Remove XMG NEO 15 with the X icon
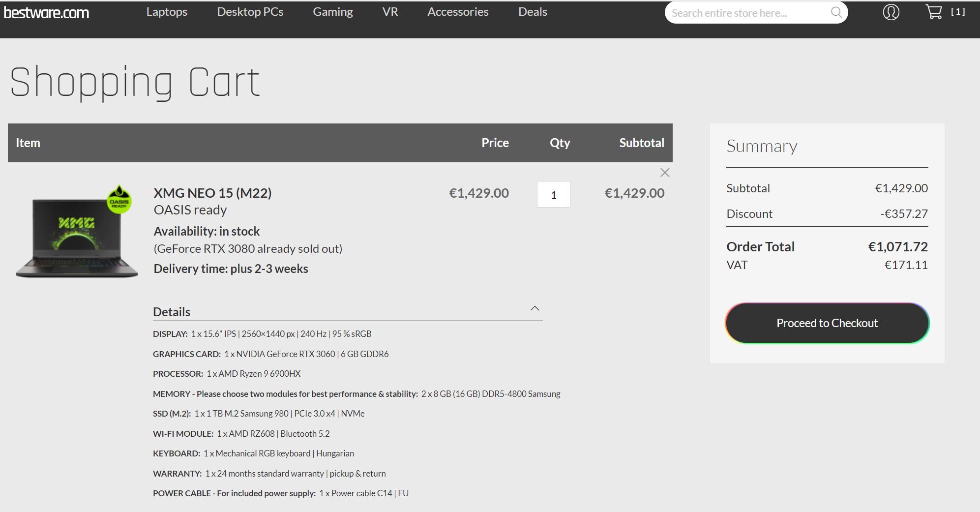Viewport: 980px width, 512px height. [x=664, y=173]
